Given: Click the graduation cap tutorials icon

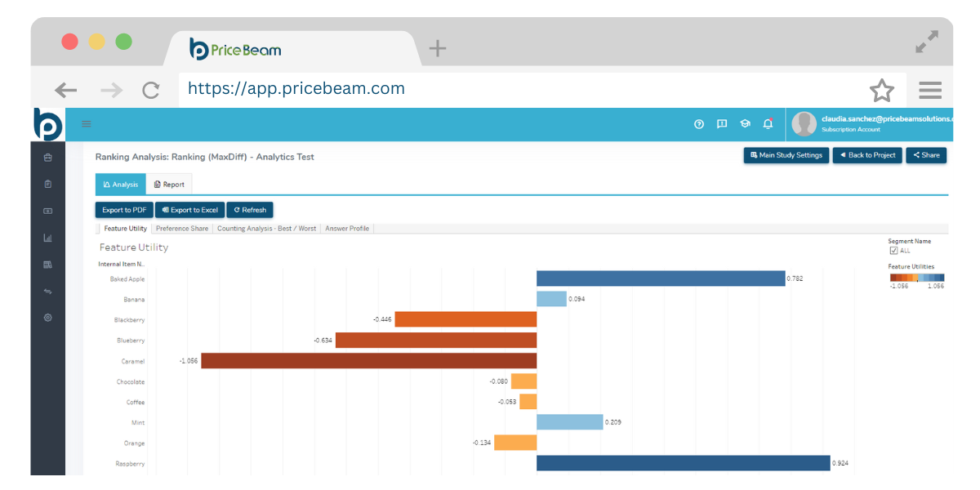Looking at the screenshot, I should (x=745, y=124).
